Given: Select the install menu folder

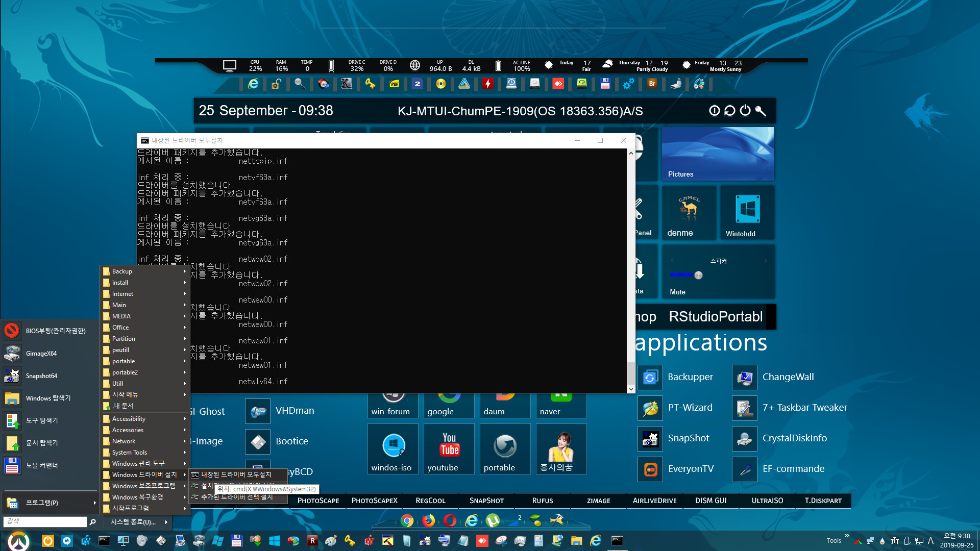Looking at the screenshot, I should [145, 283].
